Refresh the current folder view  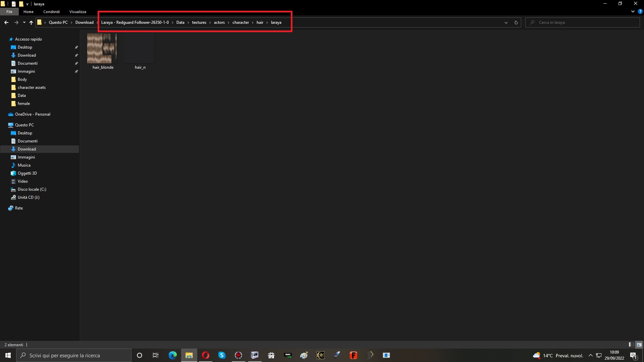(516, 22)
